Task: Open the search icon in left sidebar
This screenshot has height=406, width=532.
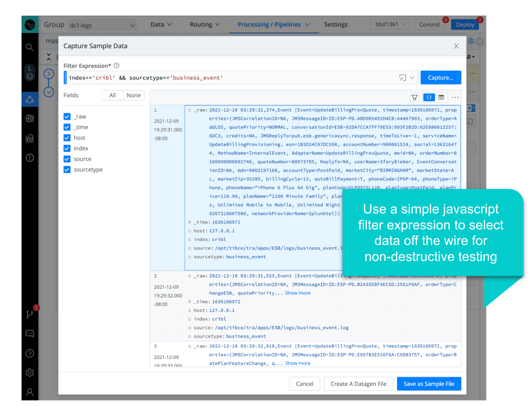Action: pos(30,48)
